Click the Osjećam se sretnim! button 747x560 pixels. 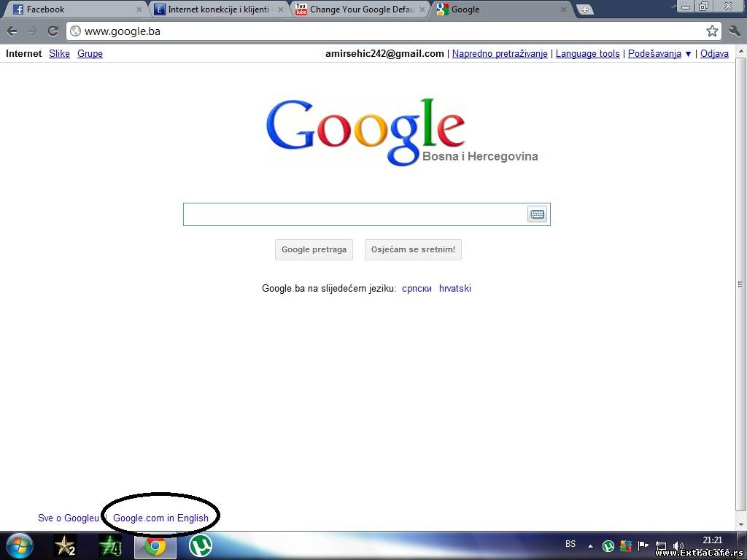(x=413, y=249)
